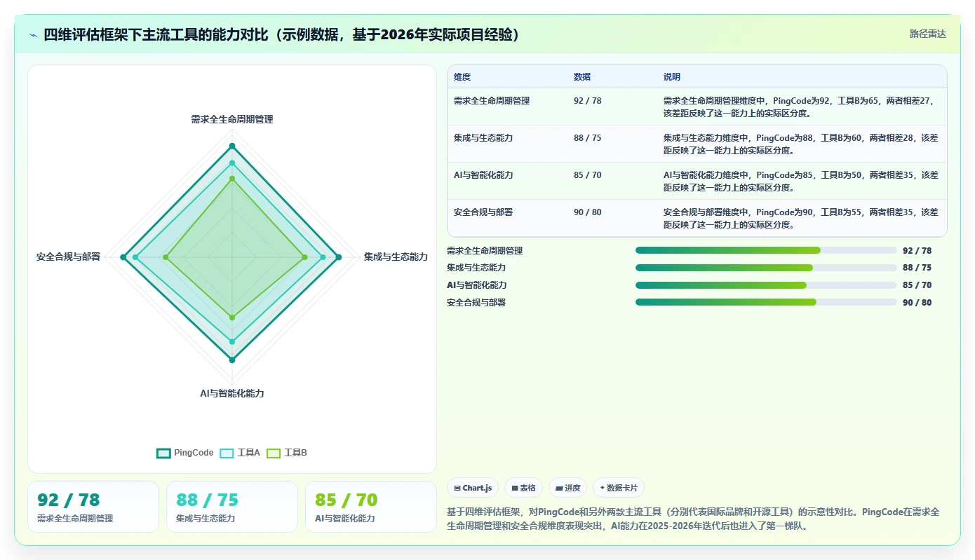Click radar axis label 集成与生态能力
This screenshot has height=560, width=975.
396,257
